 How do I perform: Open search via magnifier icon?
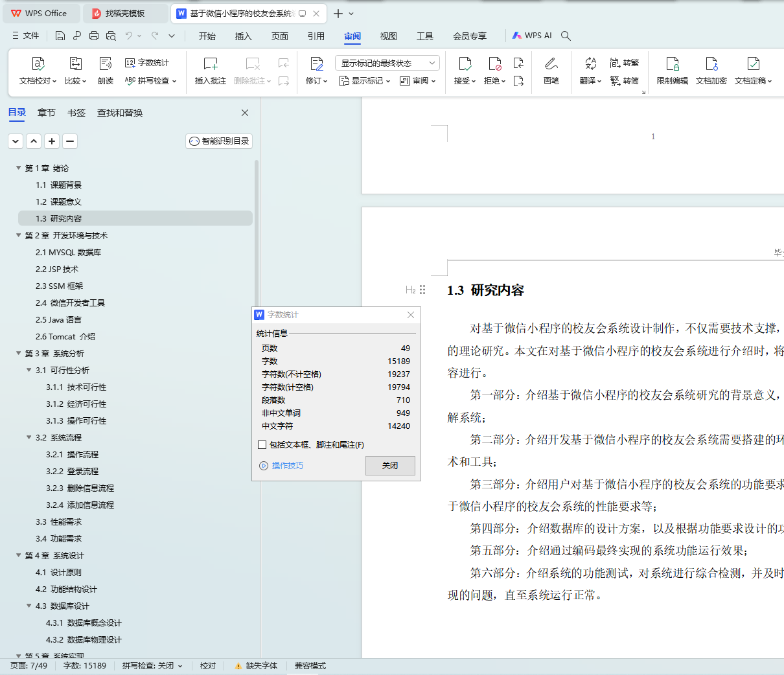click(x=566, y=36)
